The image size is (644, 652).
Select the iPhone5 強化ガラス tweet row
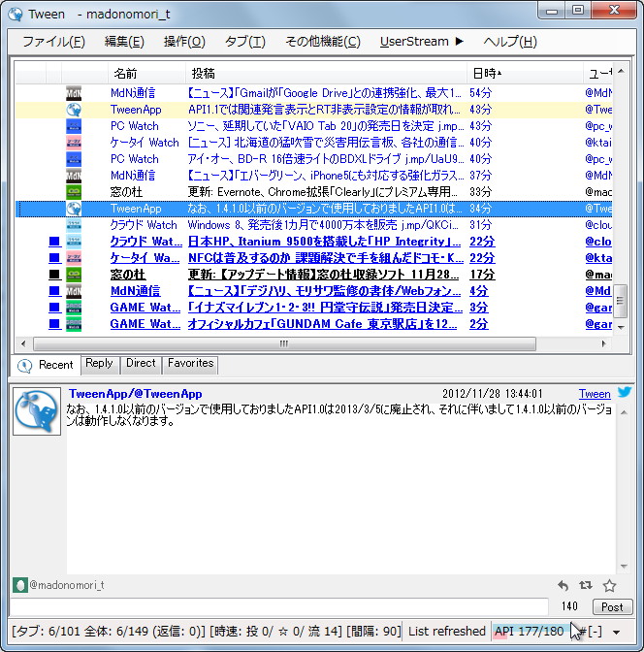(314, 176)
